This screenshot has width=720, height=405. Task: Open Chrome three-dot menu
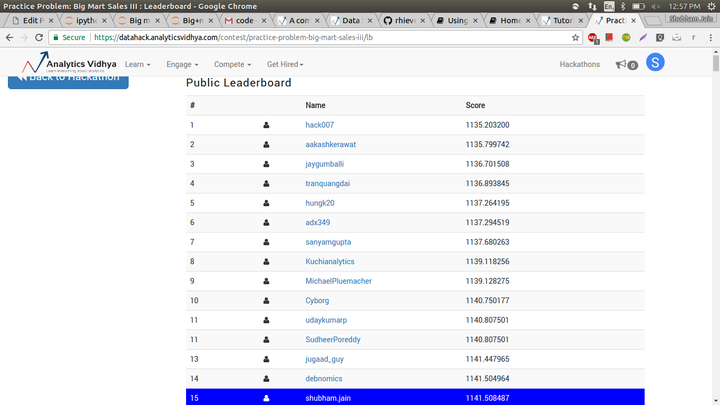coord(710,38)
